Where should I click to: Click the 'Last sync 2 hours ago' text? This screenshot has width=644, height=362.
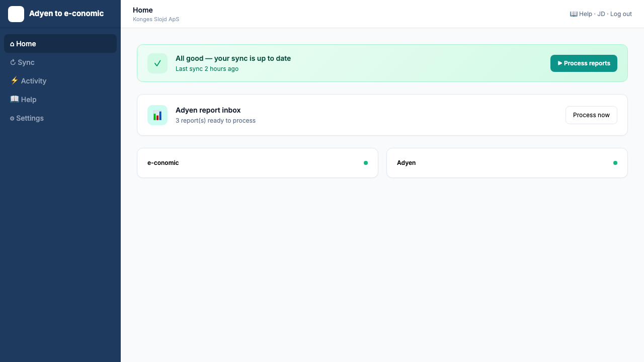[x=207, y=69]
